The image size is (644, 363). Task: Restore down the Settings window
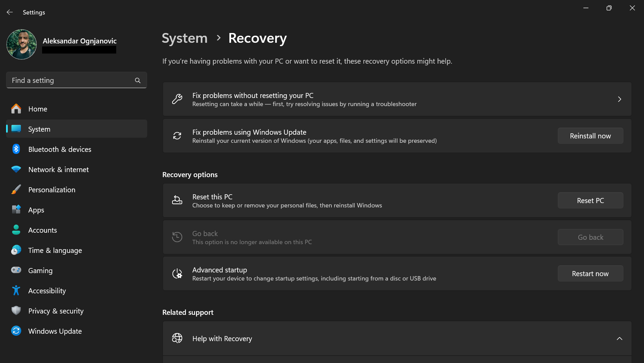tap(609, 8)
